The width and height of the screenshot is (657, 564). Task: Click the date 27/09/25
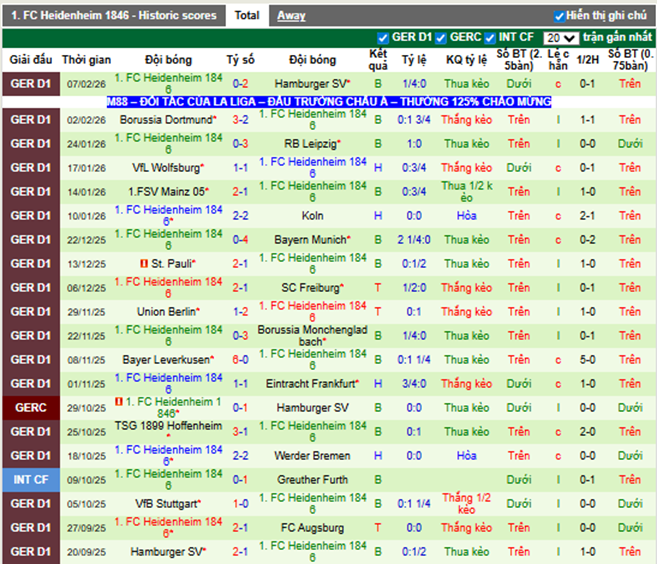coord(87,528)
